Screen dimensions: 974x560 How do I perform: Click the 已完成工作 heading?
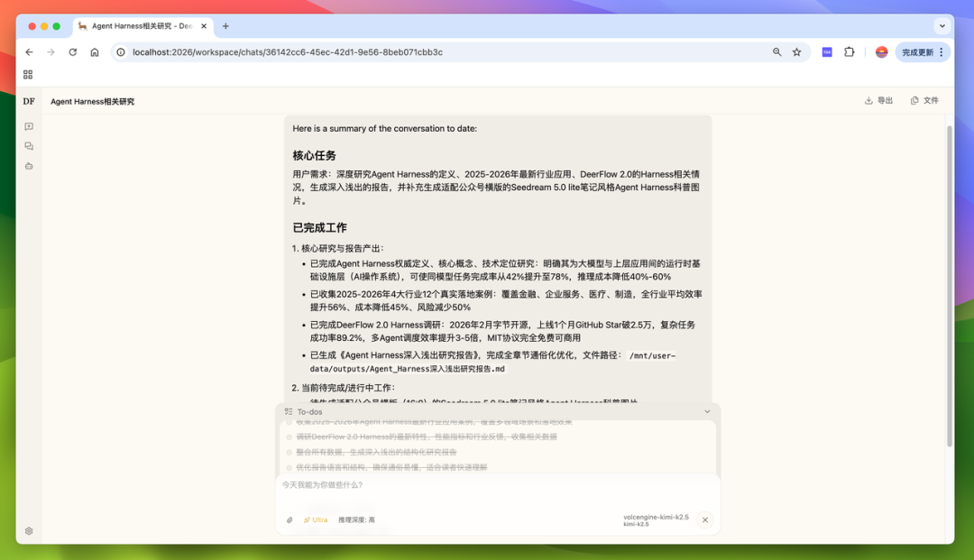pyautogui.click(x=320, y=227)
